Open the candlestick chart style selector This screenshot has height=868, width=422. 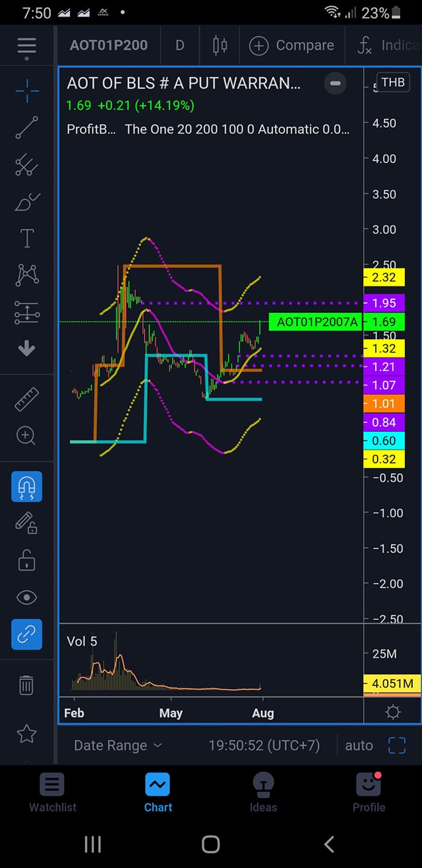pos(220,46)
